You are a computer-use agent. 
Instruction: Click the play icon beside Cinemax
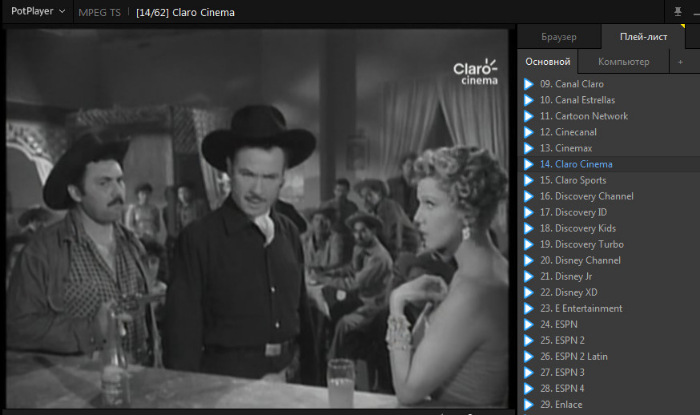529,148
